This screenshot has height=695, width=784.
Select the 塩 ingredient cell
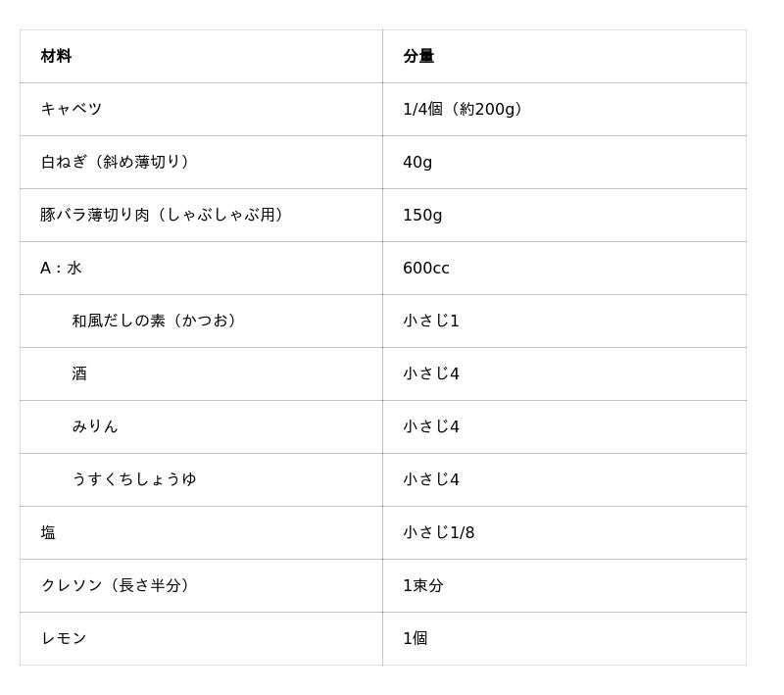[48, 533]
